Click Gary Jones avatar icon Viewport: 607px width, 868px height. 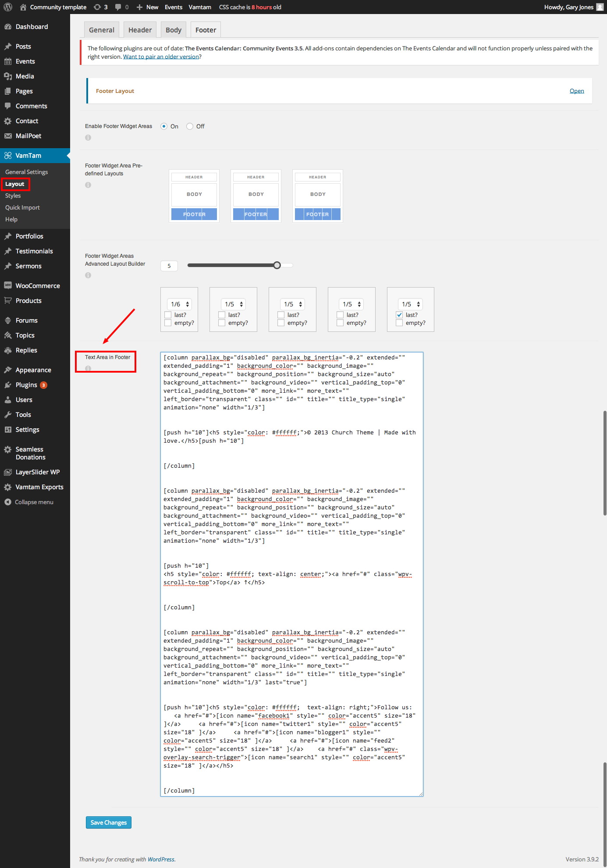click(600, 7)
